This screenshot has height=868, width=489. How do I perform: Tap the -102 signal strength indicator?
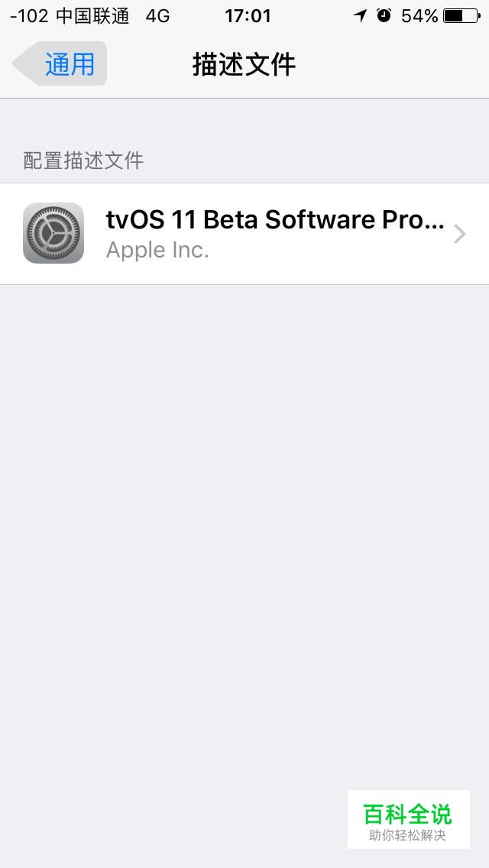(x=29, y=16)
